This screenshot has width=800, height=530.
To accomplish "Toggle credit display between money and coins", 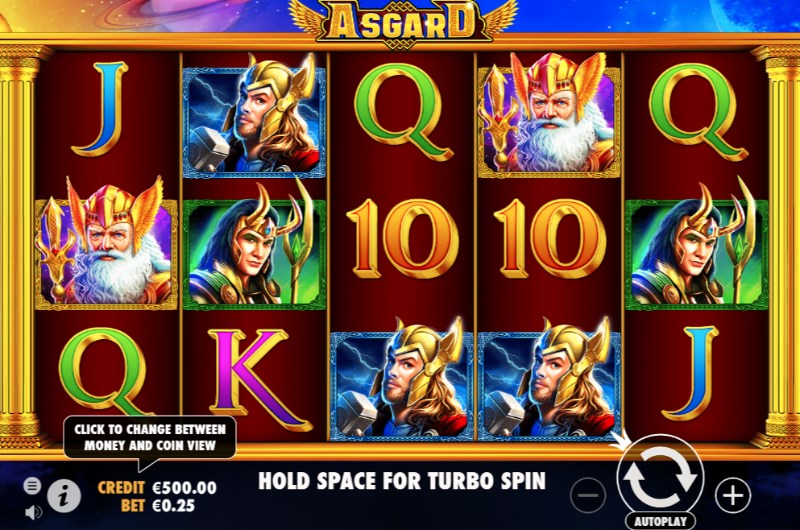I will [x=157, y=488].
